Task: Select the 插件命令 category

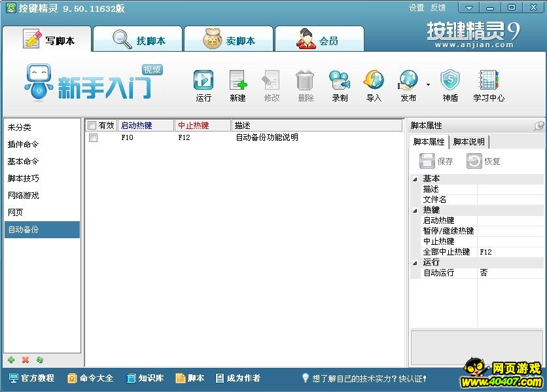Action: 42,144
